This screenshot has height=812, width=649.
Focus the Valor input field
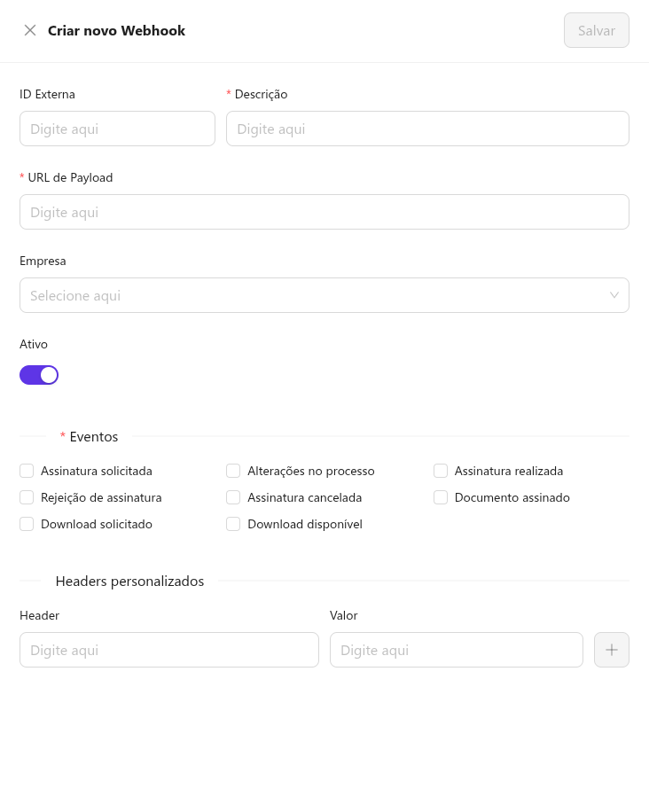[x=456, y=650]
